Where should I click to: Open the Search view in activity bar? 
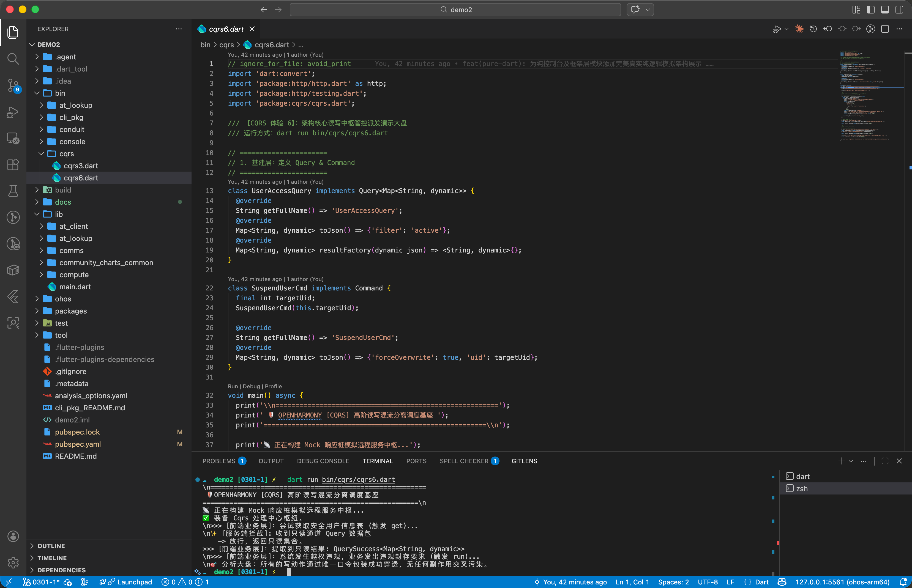[x=13, y=59]
